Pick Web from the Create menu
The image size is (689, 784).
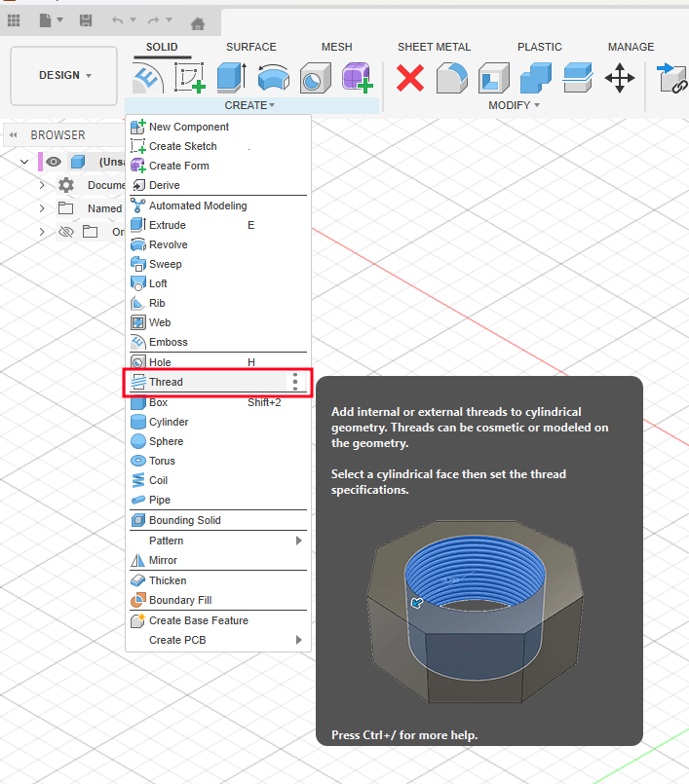click(x=218, y=322)
